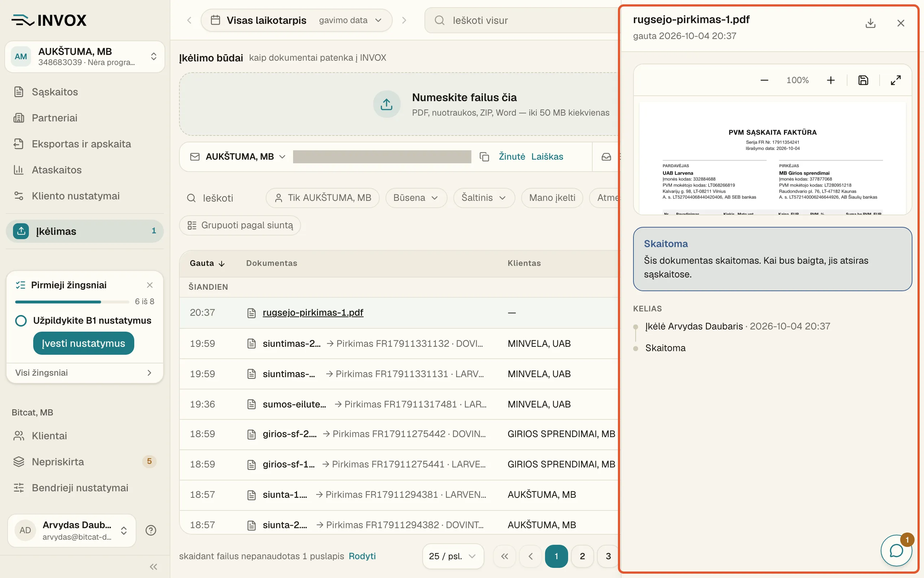Go to next time period
The image size is (924, 578).
(404, 20)
